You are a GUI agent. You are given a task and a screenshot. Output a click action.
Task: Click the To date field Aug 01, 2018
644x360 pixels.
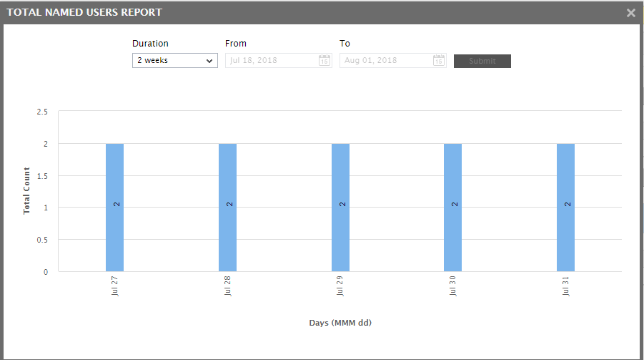point(392,61)
